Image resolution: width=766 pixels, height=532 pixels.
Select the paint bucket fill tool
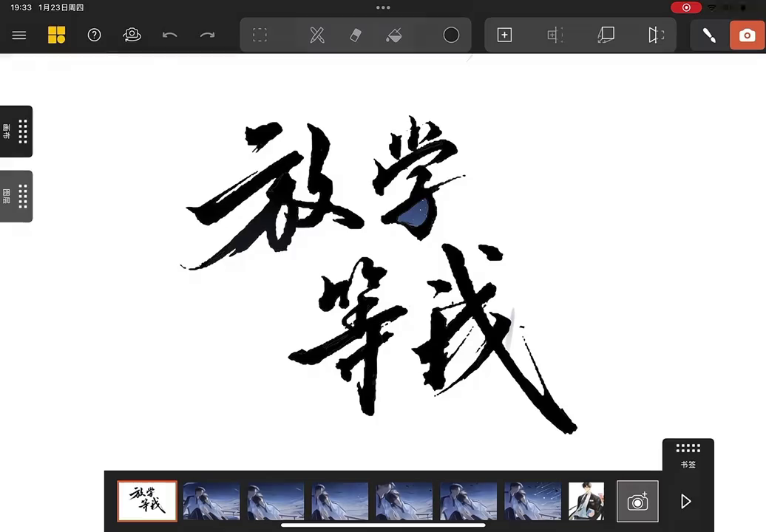tap(394, 35)
